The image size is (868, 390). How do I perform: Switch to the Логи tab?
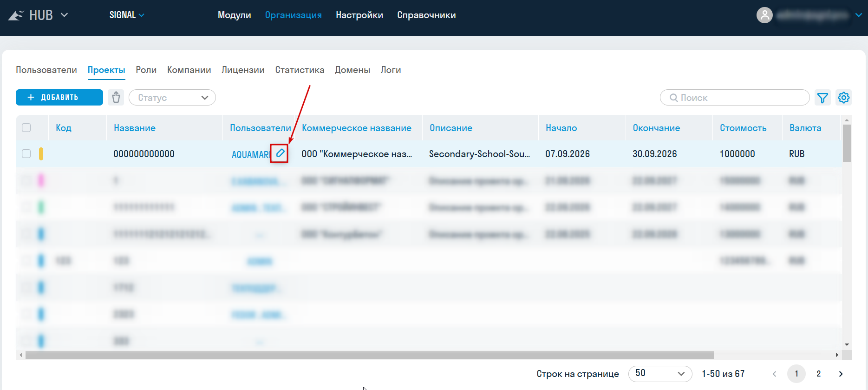point(391,70)
